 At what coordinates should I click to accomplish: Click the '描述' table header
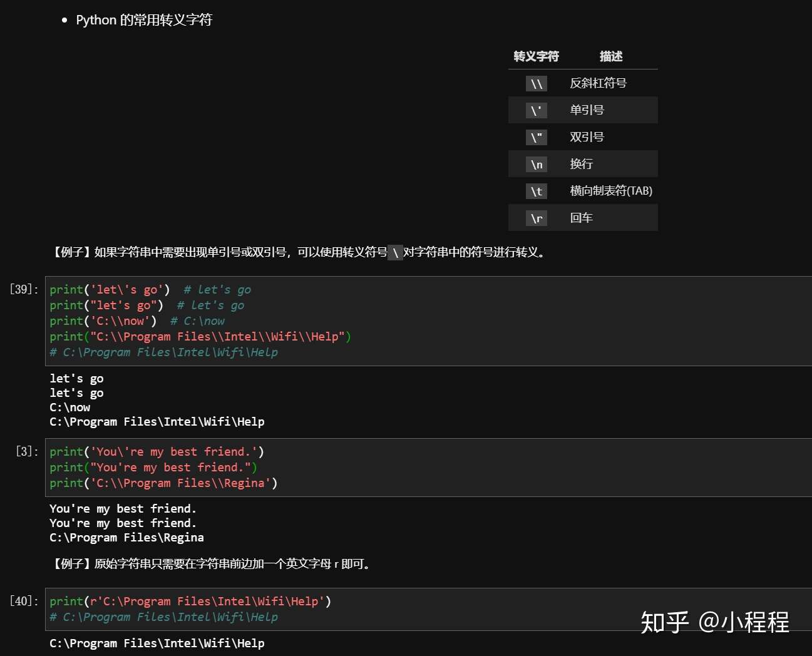pyautogui.click(x=610, y=56)
